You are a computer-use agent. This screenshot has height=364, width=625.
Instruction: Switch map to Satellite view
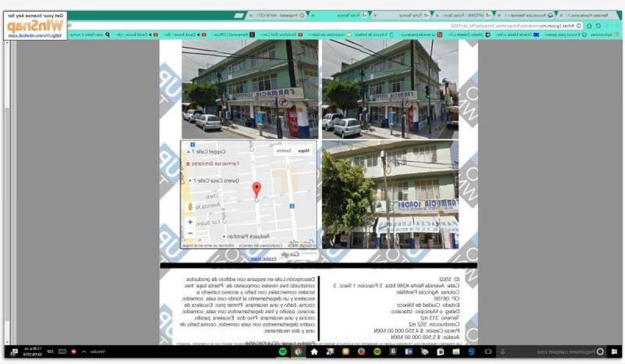click(x=284, y=150)
